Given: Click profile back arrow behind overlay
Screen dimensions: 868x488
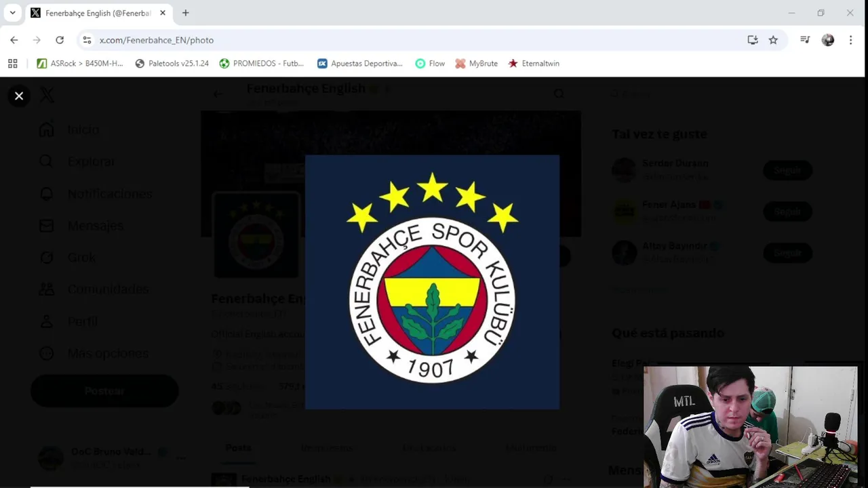Looking at the screenshot, I should [x=218, y=94].
